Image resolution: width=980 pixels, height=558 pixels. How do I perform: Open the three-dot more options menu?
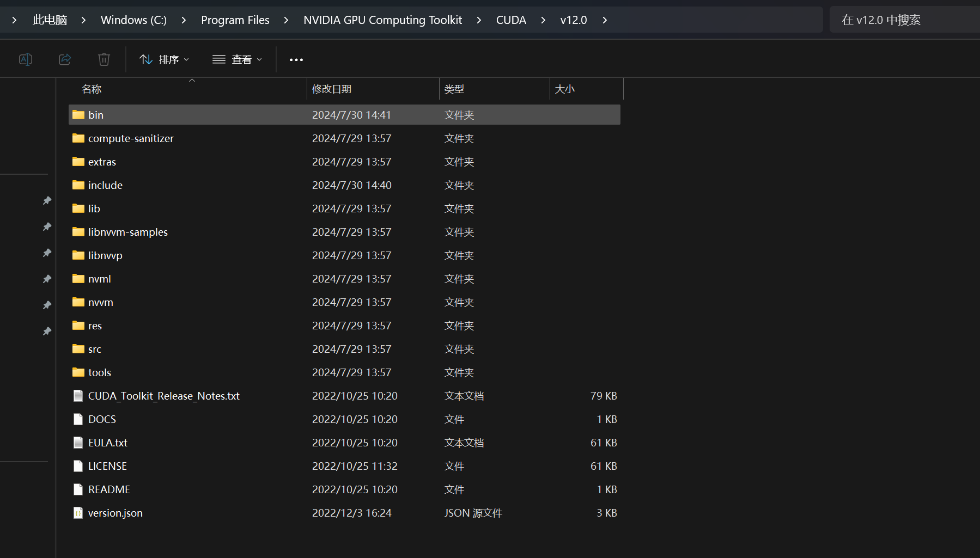pos(296,59)
